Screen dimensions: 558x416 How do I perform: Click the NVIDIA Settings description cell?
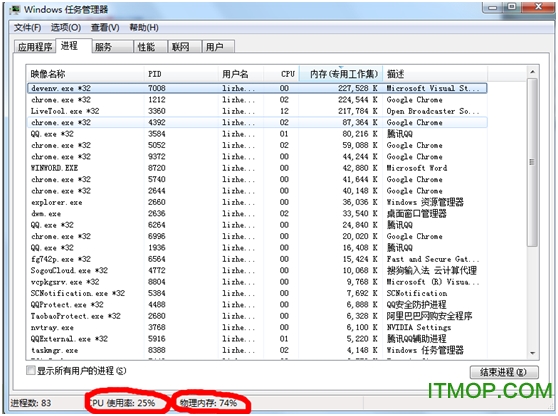tap(419, 327)
